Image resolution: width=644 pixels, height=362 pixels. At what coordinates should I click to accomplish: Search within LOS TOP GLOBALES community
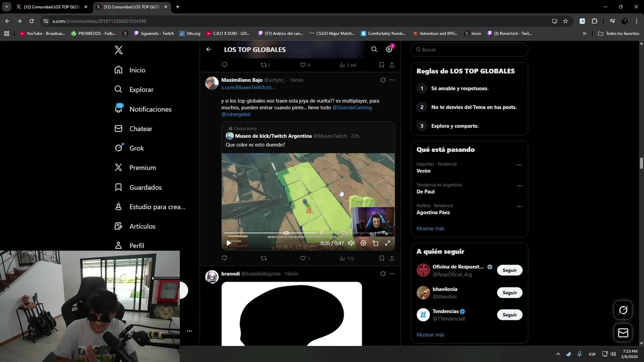374,49
